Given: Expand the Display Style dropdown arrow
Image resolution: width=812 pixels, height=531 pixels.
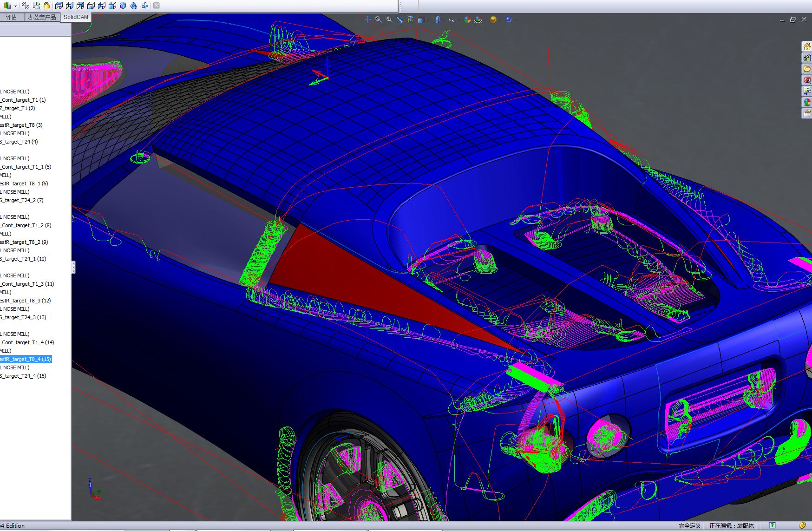Looking at the screenshot, I should tap(443, 20).
